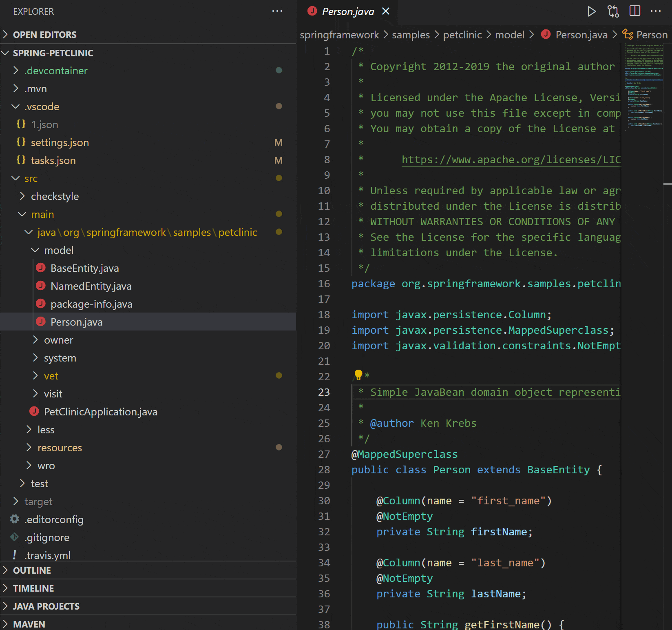Click the Run button to execute Person.java
Viewport: 672px width, 630px height.
[592, 11]
